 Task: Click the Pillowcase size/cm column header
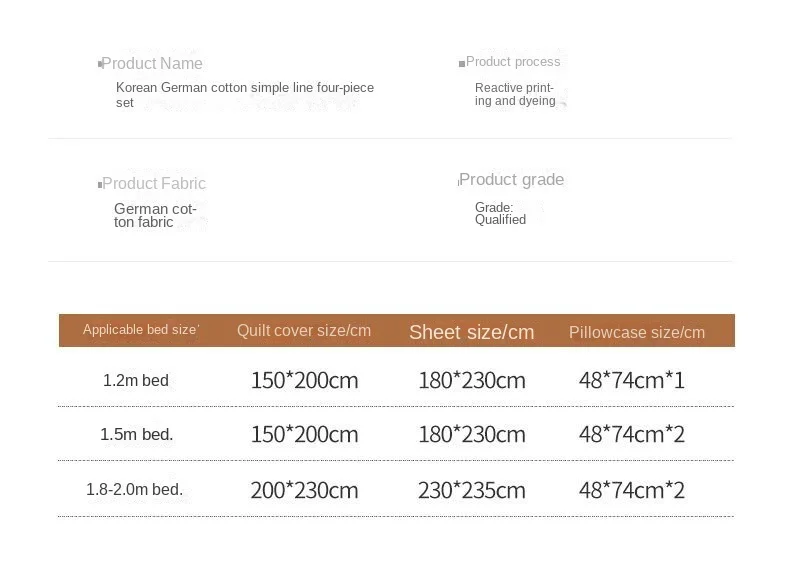(x=637, y=332)
